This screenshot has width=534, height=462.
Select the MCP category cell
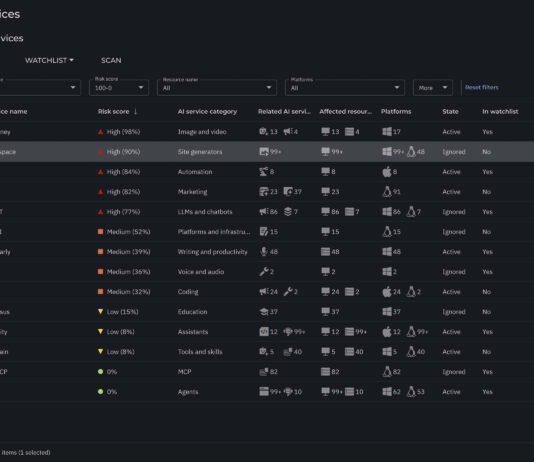[x=184, y=372]
